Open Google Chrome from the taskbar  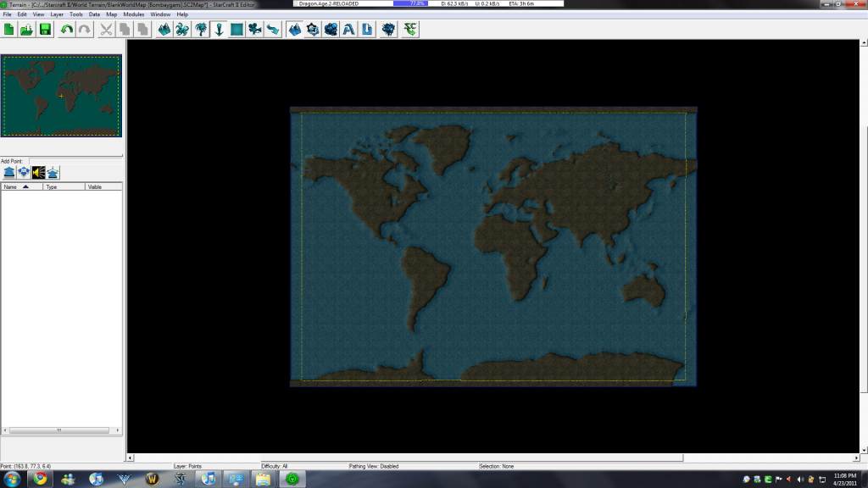click(40, 480)
